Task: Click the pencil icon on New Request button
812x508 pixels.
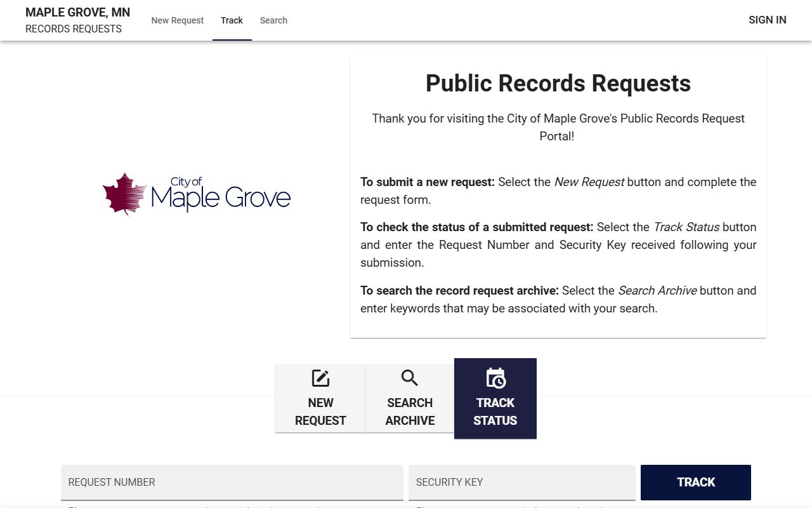Action: 320,378
